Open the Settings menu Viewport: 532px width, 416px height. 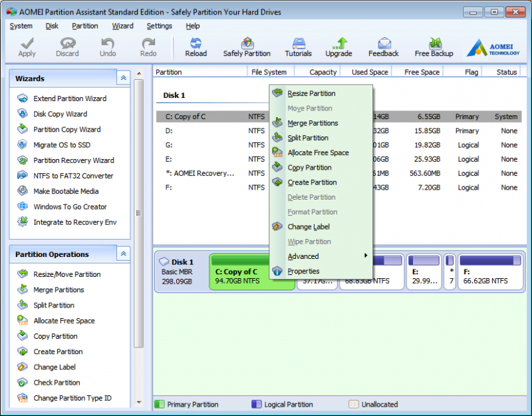(159, 26)
